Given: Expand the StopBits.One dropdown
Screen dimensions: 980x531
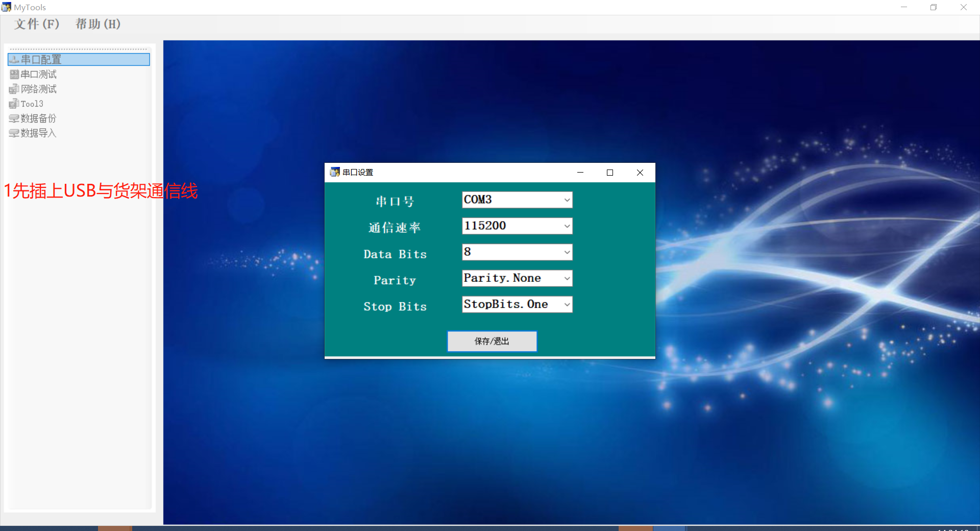Looking at the screenshot, I should (x=567, y=305).
